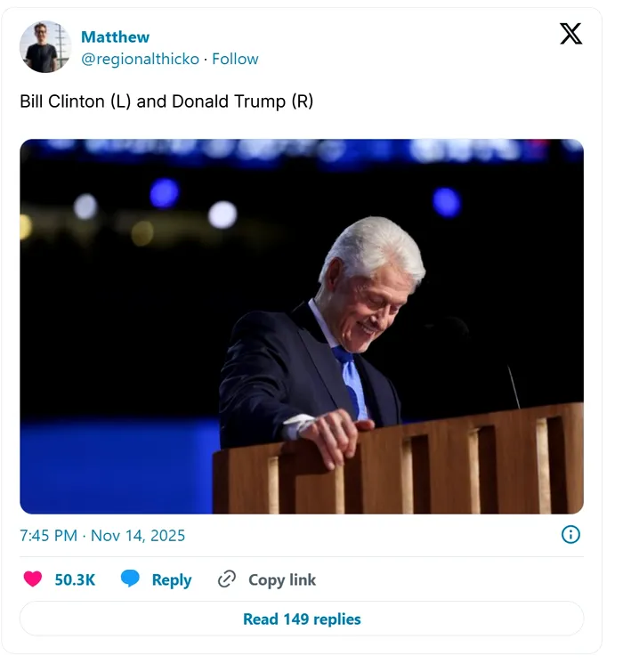Click the tweet caption text
Image resolution: width=623 pixels, height=672 pixels.
[166, 101]
